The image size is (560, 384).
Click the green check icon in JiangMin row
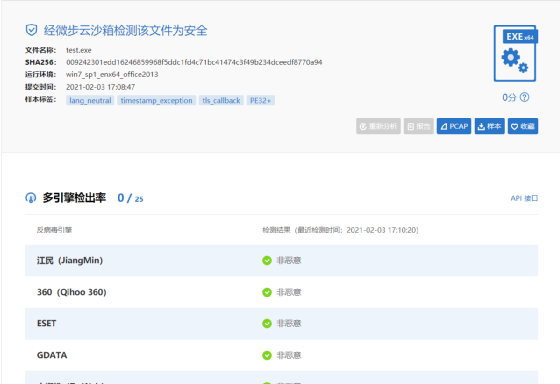click(x=267, y=260)
